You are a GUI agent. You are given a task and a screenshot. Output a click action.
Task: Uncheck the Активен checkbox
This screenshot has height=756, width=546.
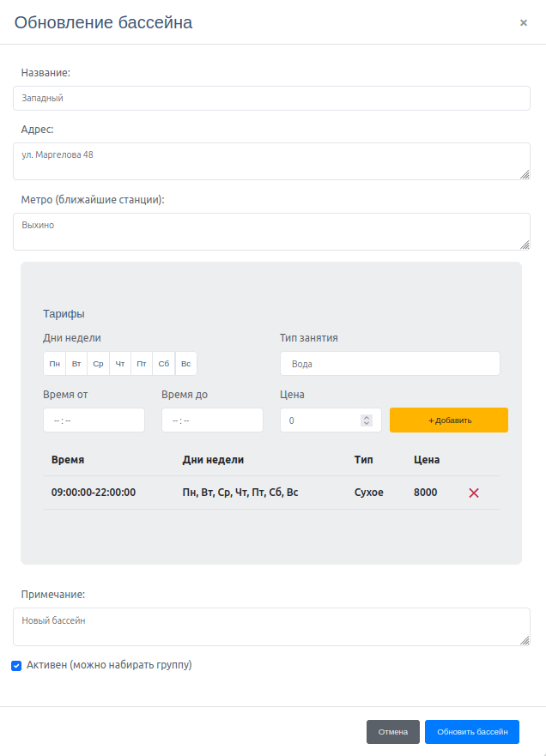click(x=16, y=665)
